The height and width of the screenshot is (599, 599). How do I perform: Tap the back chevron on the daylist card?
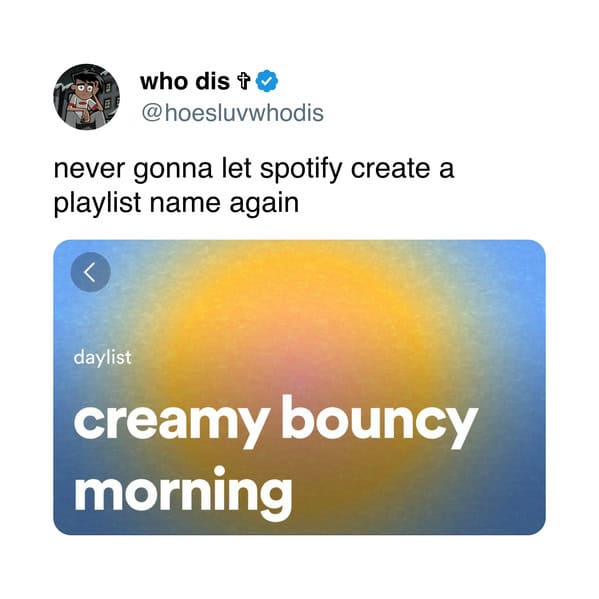(x=91, y=272)
